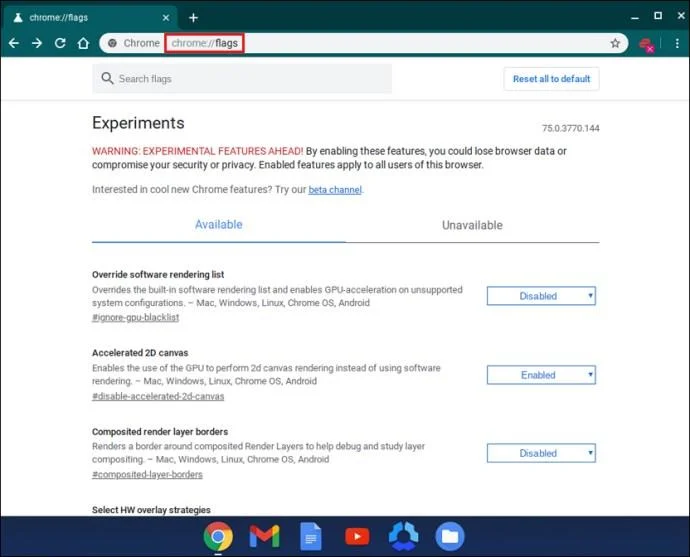Change the Accelerated 2D canvas Enabled dropdown
Image resolution: width=690 pixels, height=557 pixels.
click(541, 375)
